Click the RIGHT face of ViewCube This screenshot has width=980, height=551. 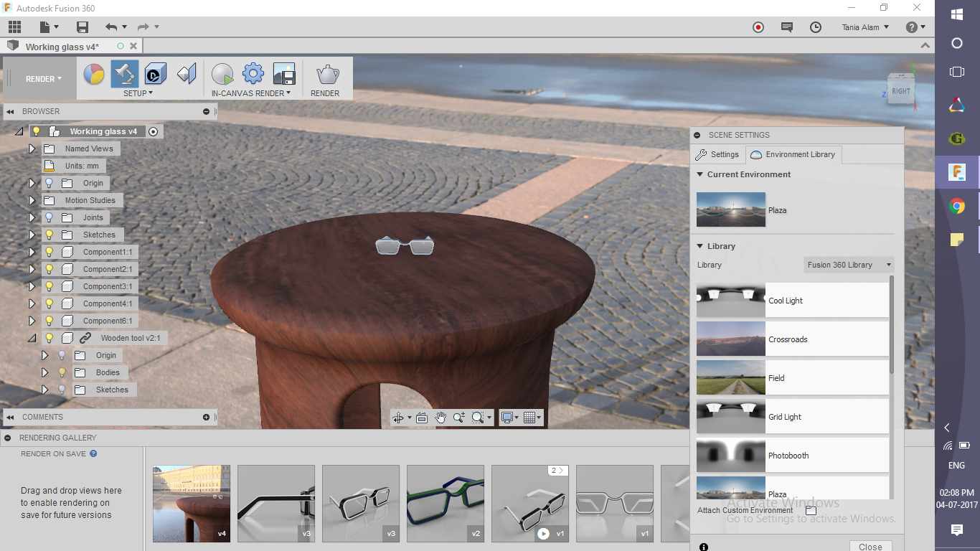[901, 92]
